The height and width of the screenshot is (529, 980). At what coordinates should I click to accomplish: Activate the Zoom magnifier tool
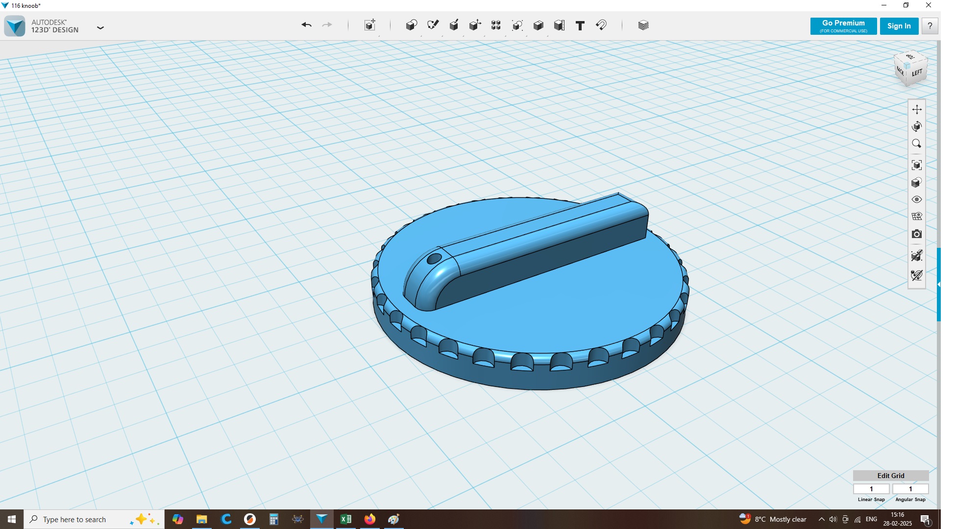tap(916, 144)
